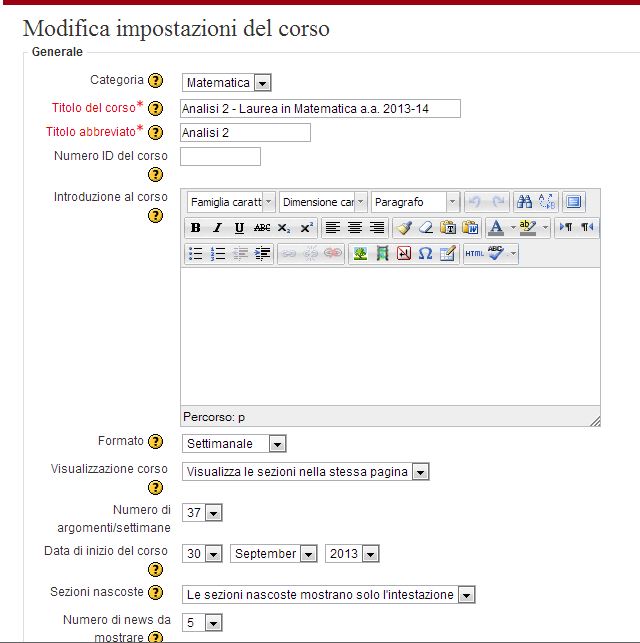640x643 pixels.
Task: Undo the last edit in editor
Action: 476,202
